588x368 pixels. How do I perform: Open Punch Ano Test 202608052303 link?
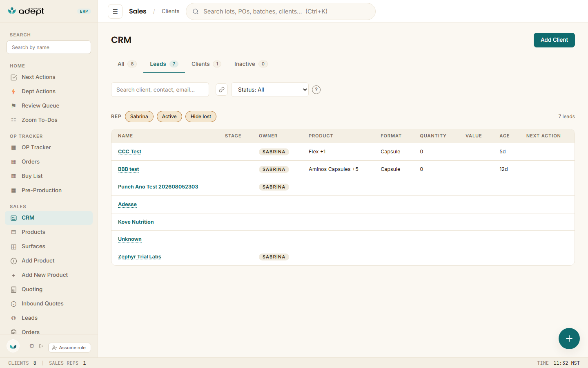(x=158, y=187)
